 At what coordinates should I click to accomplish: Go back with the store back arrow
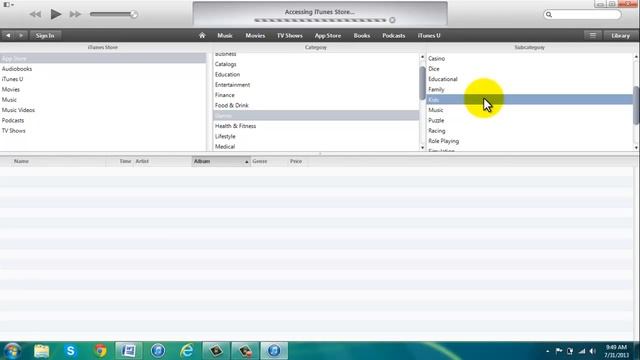pyautogui.click(x=8, y=36)
